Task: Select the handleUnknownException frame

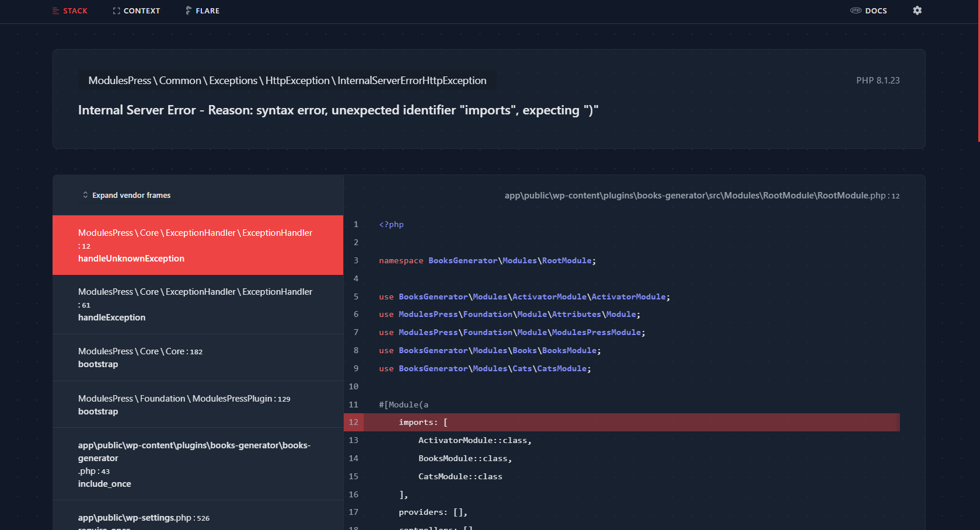Action: coord(198,245)
